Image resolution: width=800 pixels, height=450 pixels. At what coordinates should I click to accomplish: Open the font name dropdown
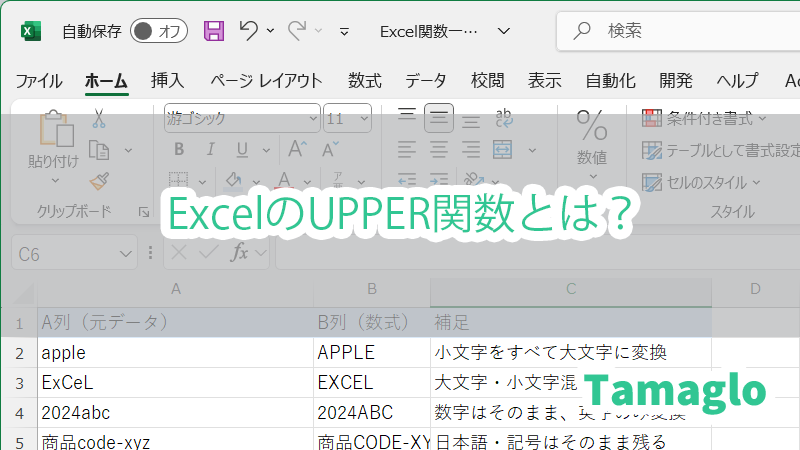pyautogui.click(x=311, y=118)
